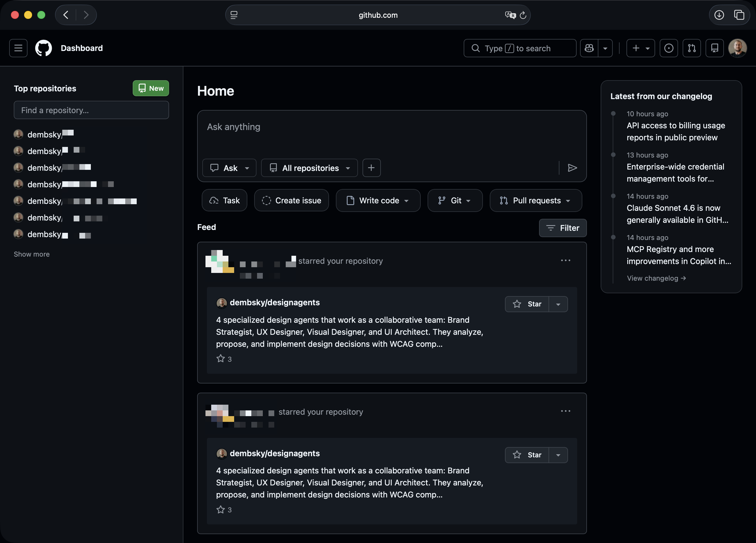756x543 pixels.
Task: Open the hamburger navigation menu
Action: pos(18,48)
